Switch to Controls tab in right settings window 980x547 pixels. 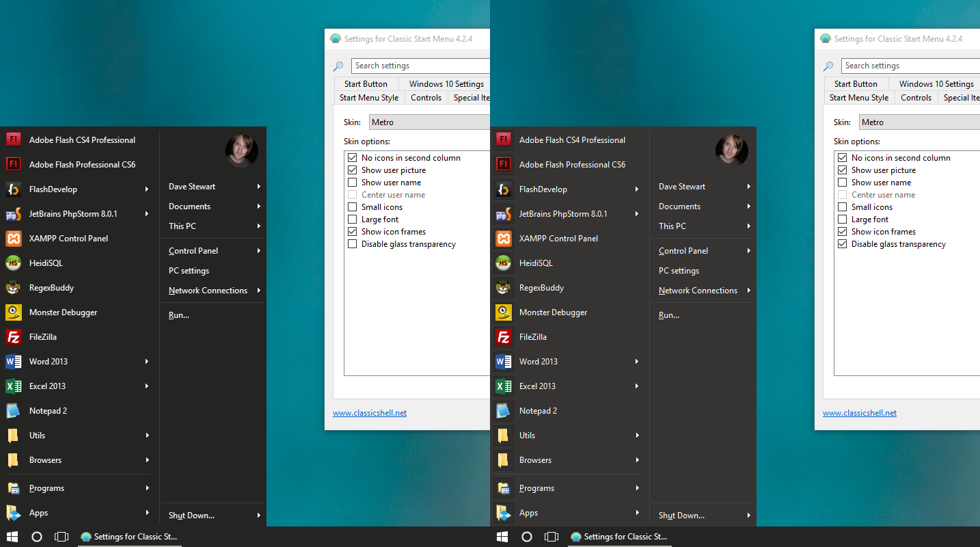pyautogui.click(x=916, y=98)
